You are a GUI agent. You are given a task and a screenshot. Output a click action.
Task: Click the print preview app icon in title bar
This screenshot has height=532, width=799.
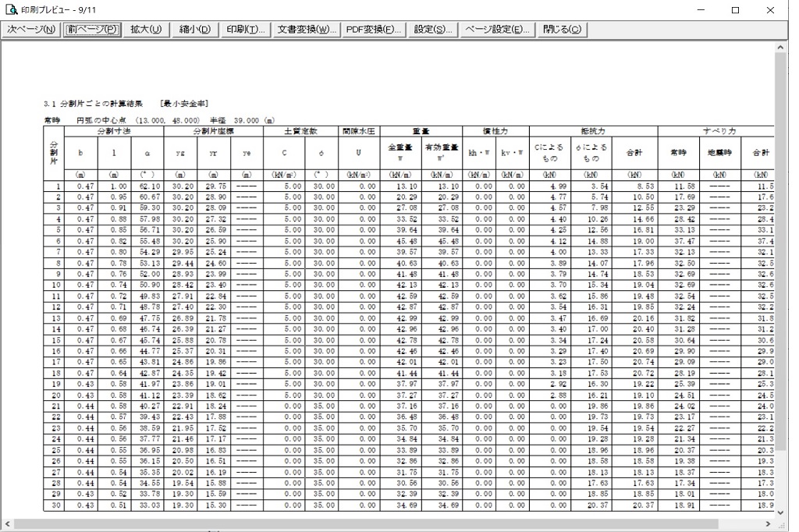(x=10, y=10)
